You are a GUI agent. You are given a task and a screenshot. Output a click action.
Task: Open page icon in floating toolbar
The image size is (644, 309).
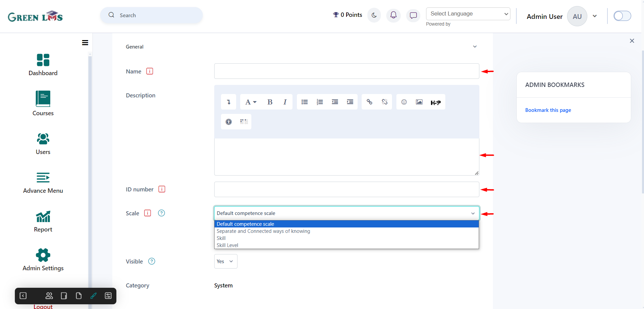coord(79,296)
